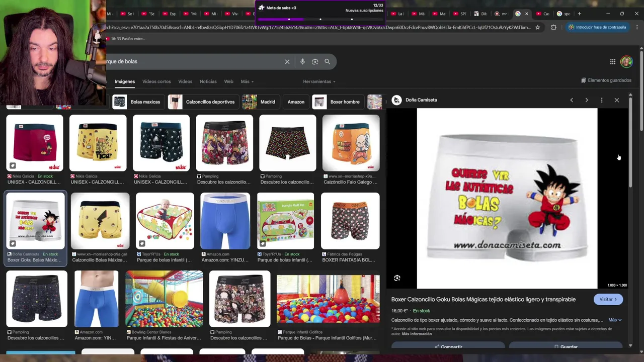Image resolution: width=644 pixels, height=362 pixels.
Task: Select the Amazon filter chip
Action: click(296, 102)
